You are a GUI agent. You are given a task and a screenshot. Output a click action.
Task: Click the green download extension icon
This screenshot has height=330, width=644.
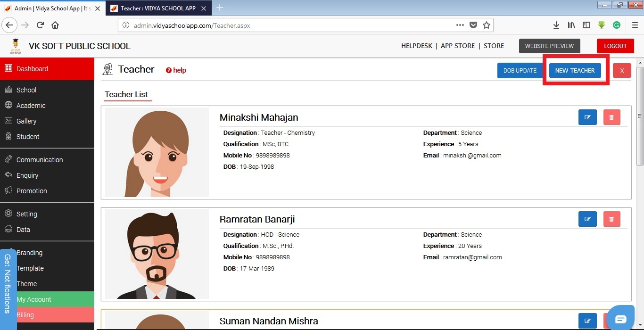click(602, 25)
